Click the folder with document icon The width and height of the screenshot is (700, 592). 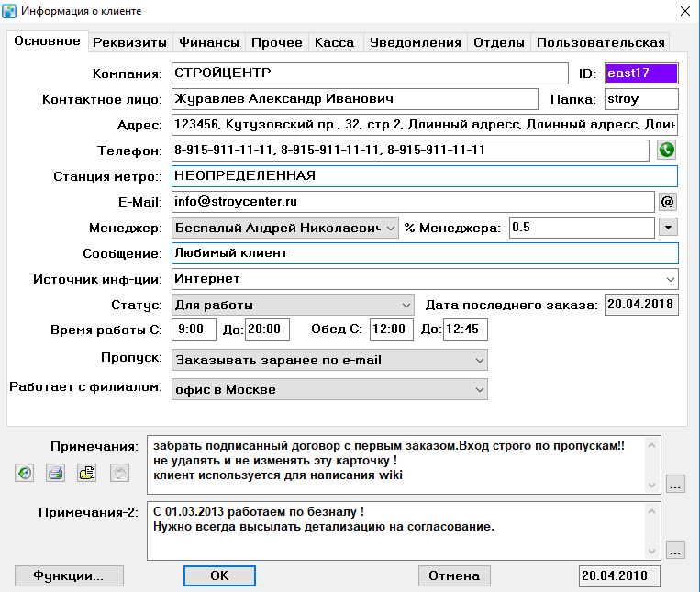[x=87, y=473]
